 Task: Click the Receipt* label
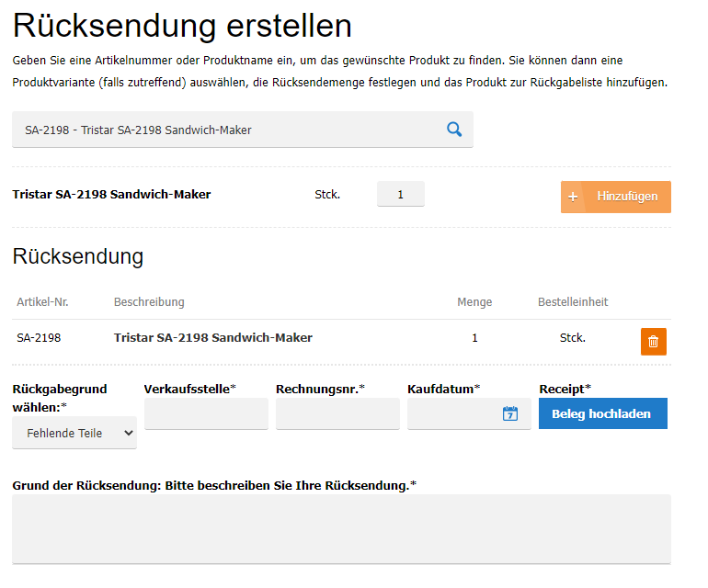[565, 389]
